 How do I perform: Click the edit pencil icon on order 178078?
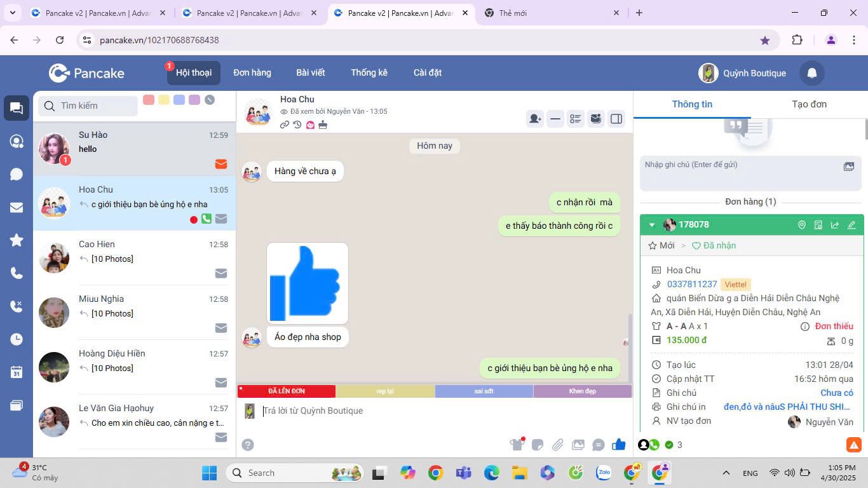(x=851, y=225)
